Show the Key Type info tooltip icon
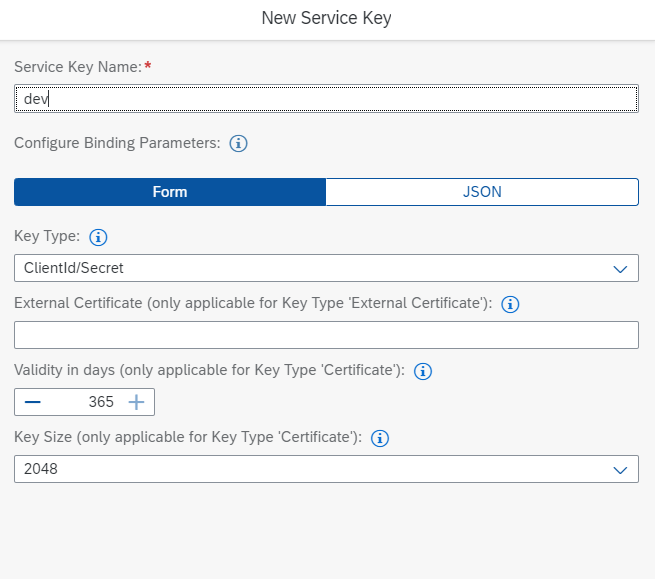Image resolution: width=655 pixels, height=579 pixels. [x=98, y=237]
